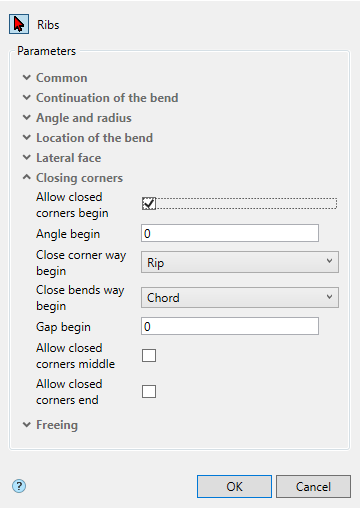Confirm with the OK button

(x=234, y=487)
